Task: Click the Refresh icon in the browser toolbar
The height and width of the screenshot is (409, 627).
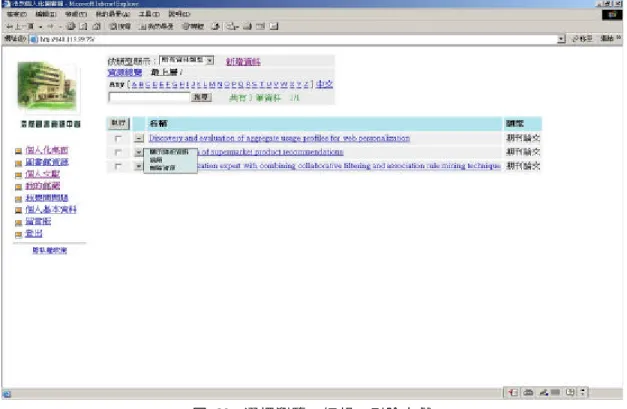Action: (83, 26)
